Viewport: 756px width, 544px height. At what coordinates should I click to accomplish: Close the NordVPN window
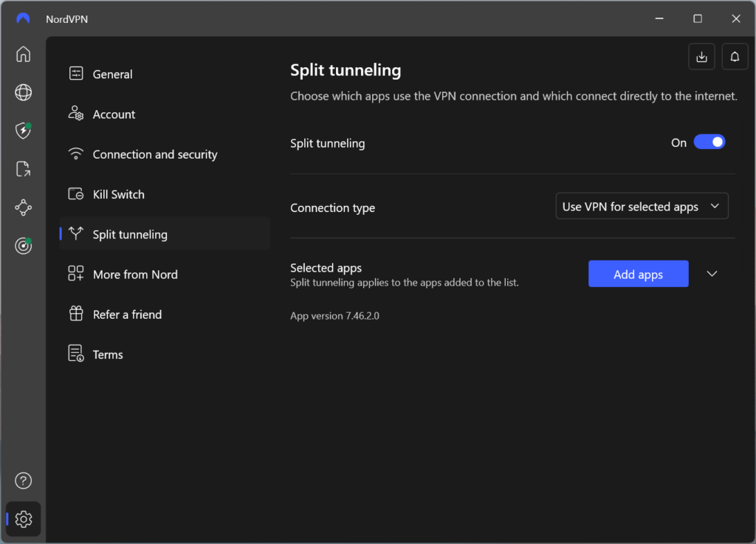(736, 18)
